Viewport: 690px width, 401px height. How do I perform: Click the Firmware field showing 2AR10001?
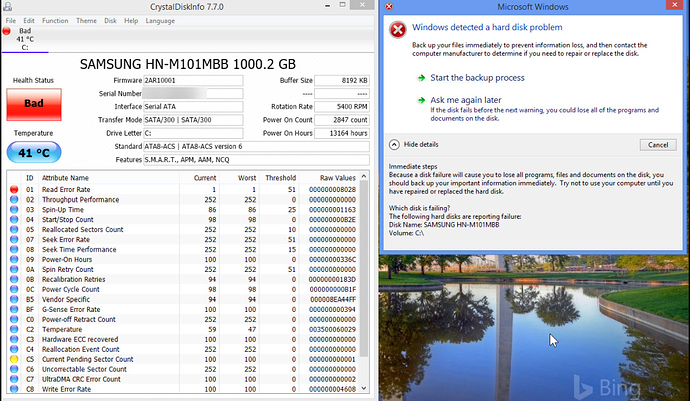click(193, 81)
